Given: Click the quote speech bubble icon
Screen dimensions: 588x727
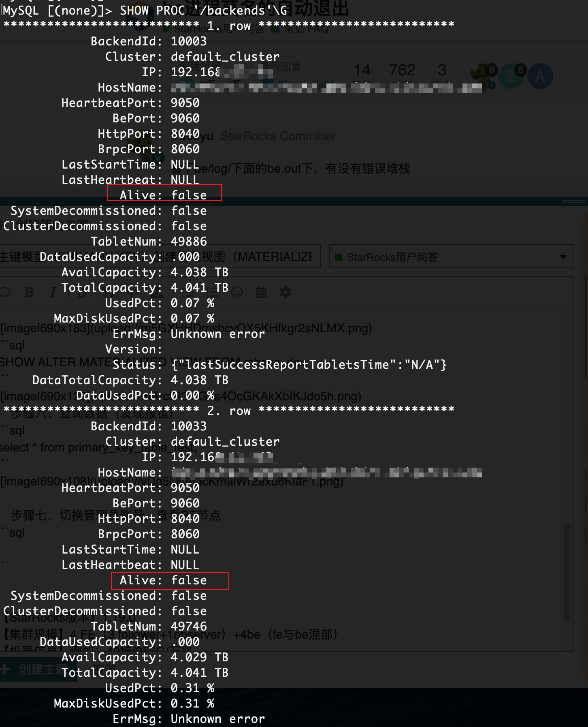Looking at the screenshot, I should [x=6, y=292].
